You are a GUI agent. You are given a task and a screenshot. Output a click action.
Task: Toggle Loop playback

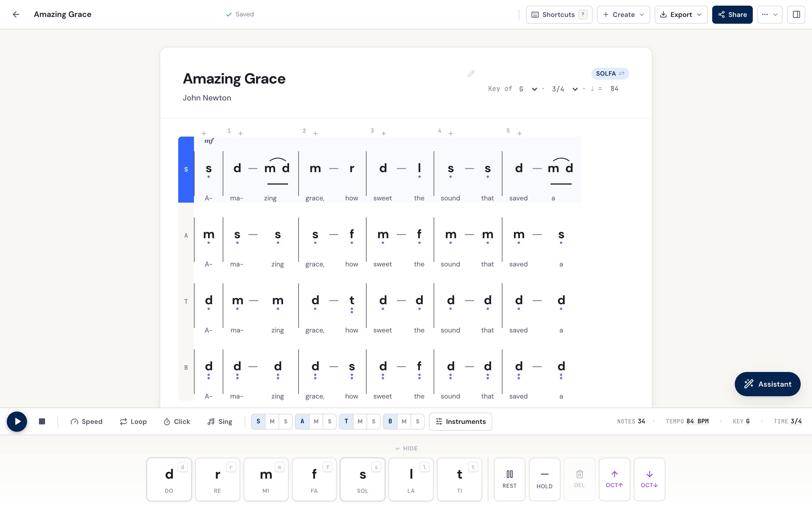[133, 421]
